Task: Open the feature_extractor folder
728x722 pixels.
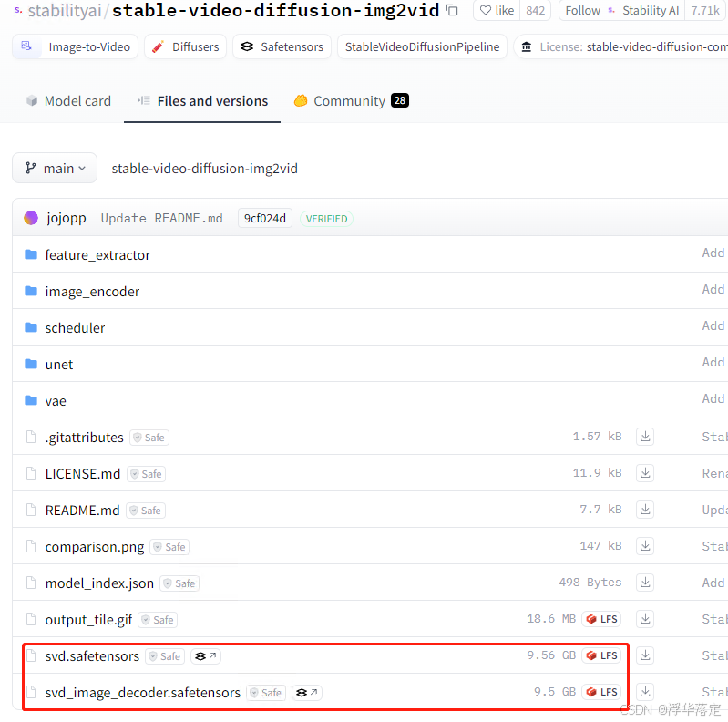Action: 97,254
